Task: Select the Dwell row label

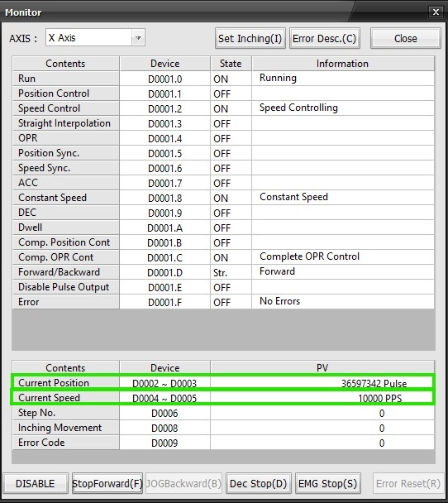Action: (x=66, y=228)
